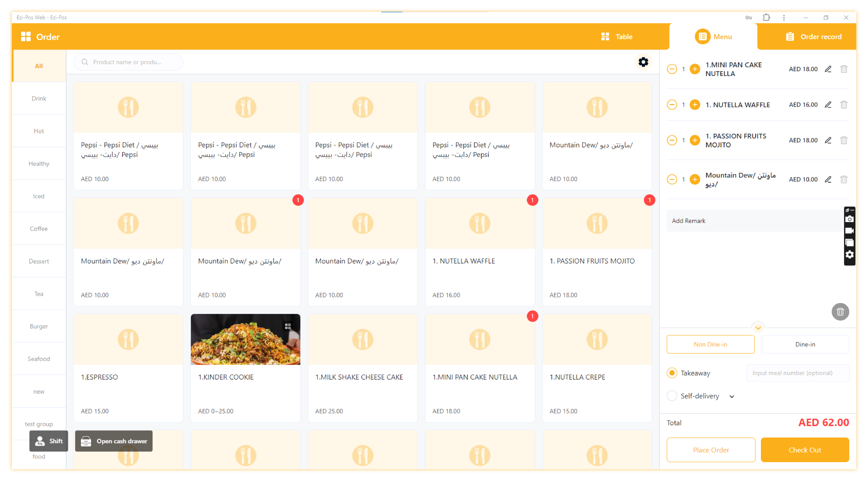Click the screenshot camera icon in side toolbar
Screen dimensions: 868x481
[849, 219]
